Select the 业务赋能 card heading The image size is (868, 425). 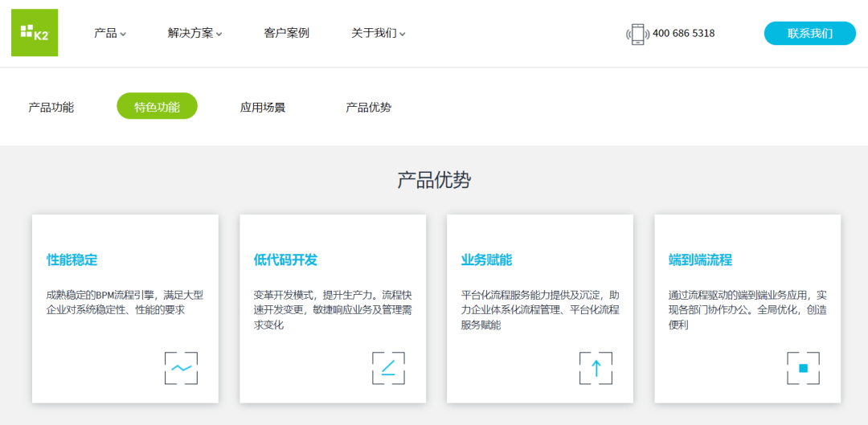click(x=486, y=259)
